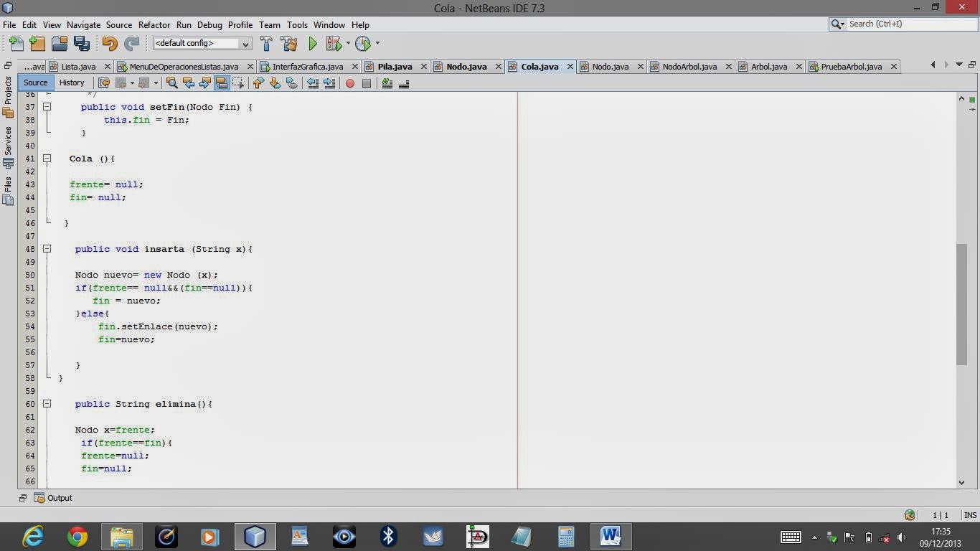Open Profile Project dropdown arrow
The width and height of the screenshot is (980, 551).
(x=377, y=43)
